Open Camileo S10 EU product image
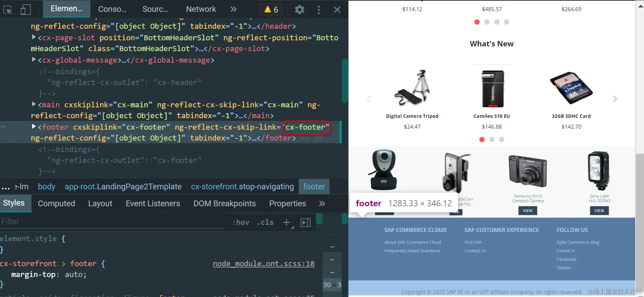The image size is (644, 297). point(493,89)
